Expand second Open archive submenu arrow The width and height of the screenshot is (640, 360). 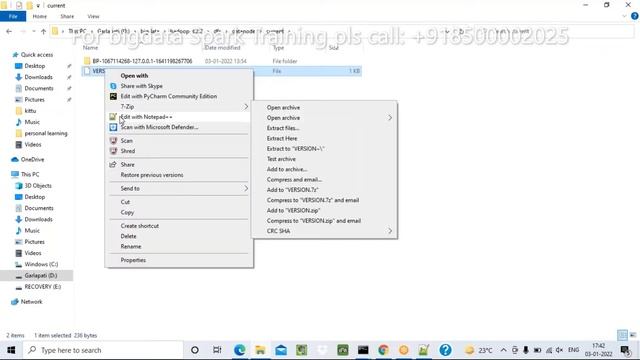tap(390, 118)
